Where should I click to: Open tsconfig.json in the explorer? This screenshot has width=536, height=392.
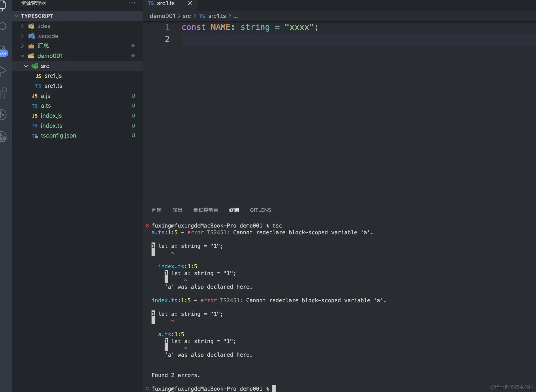click(x=58, y=135)
